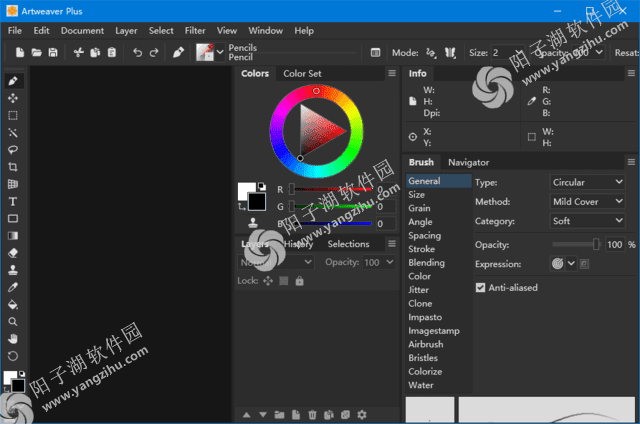The image size is (640, 424).
Task: Select the Lasso tool
Action: [x=13, y=150]
